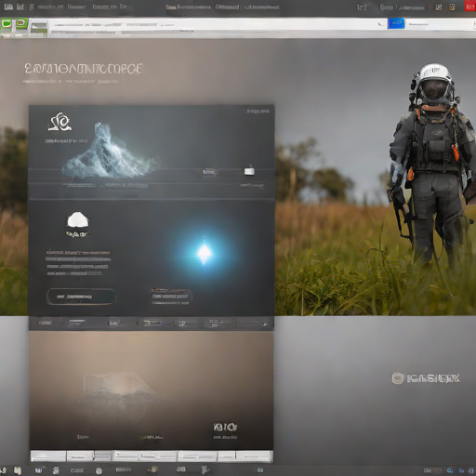Viewport: 476px width, 476px height.
Task: Click the first segment of bottom white strip
Action: click(48, 456)
